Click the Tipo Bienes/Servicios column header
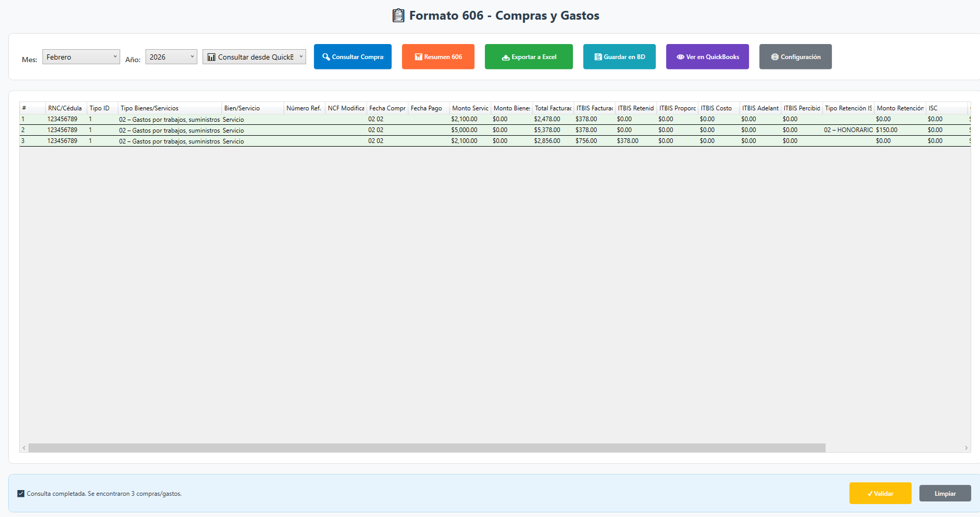The height and width of the screenshot is (517, 980). click(x=149, y=108)
